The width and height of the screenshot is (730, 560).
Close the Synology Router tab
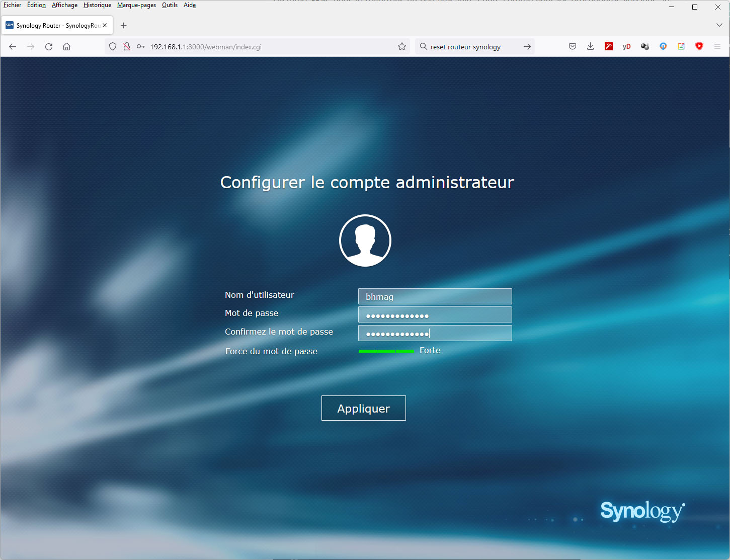tap(105, 25)
